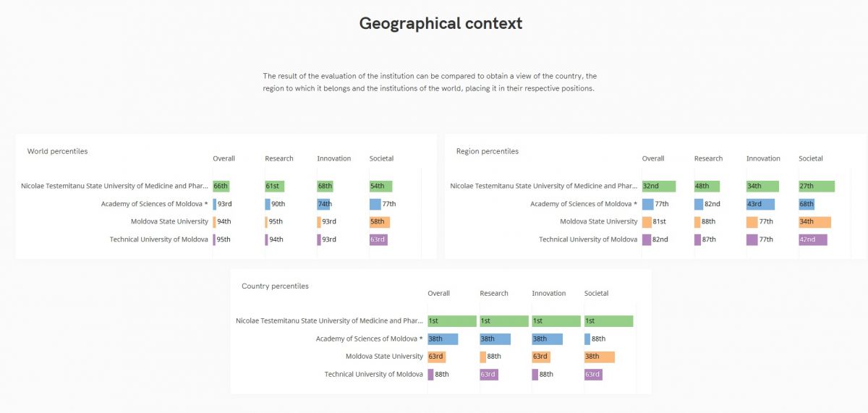Click the Country percentiles panel title
This screenshot has width=868, height=413.
click(x=275, y=286)
